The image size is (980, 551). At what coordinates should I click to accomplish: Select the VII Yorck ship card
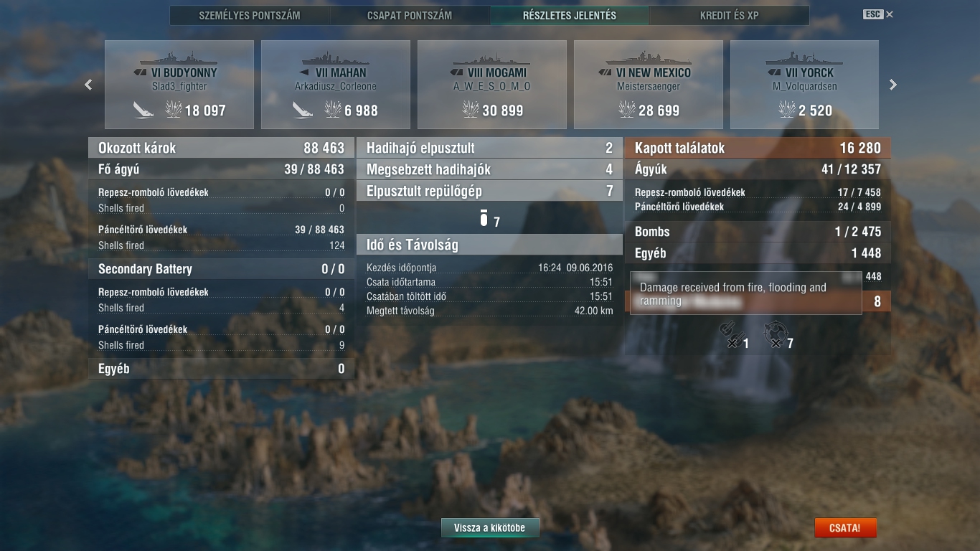804,85
